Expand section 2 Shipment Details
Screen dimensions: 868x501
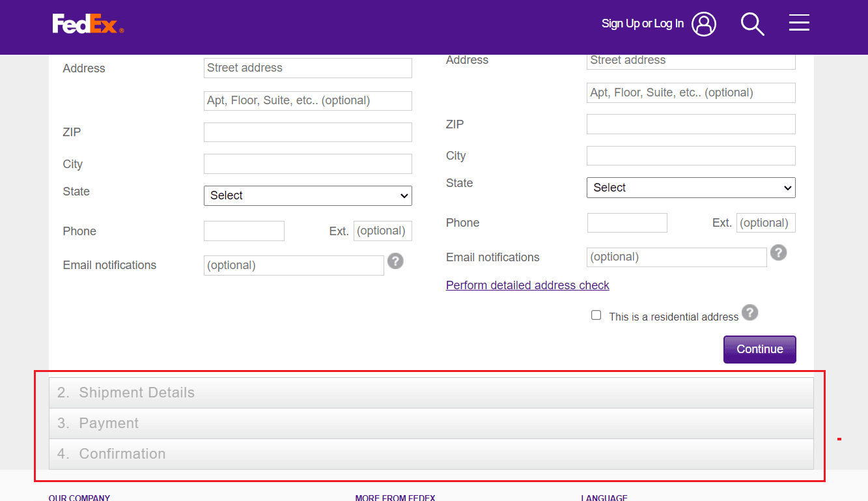coord(431,393)
